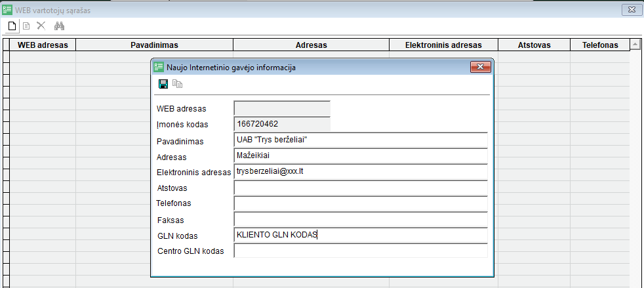Click the main window's title bar icon
The width and height of the screenshot is (644, 288).
coord(7,9)
